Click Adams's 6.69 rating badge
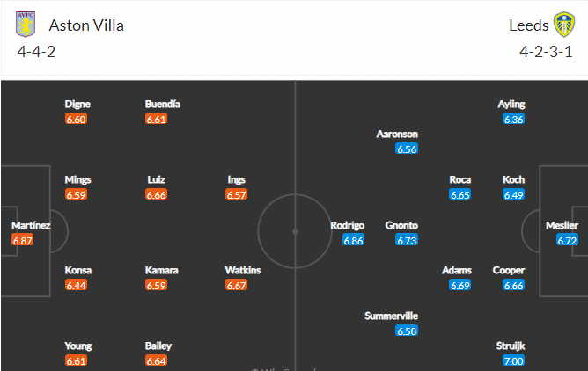 pos(459,285)
